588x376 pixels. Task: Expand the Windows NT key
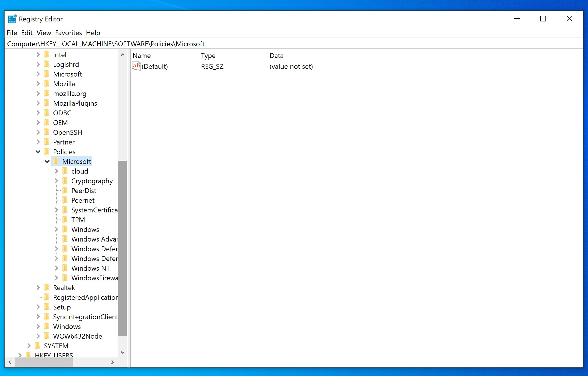56,268
